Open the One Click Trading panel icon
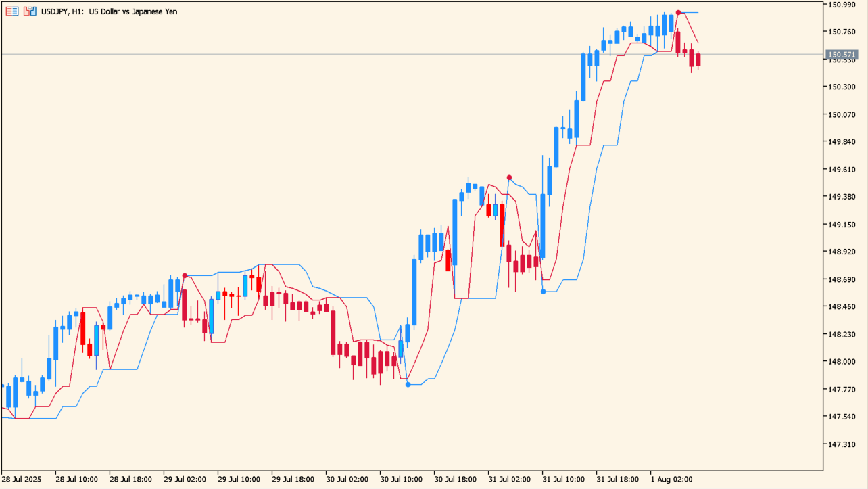Viewport: 868px width, 489px height. 12,11
